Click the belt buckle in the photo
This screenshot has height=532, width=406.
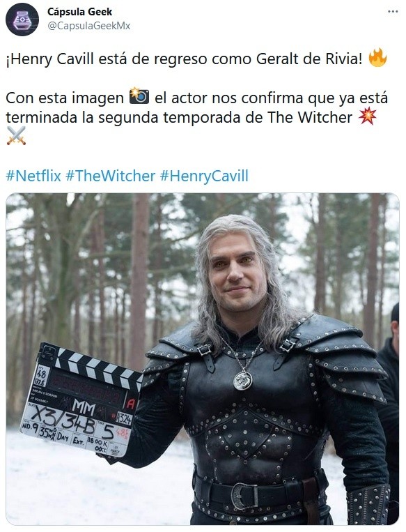click(x=244, y=496)
